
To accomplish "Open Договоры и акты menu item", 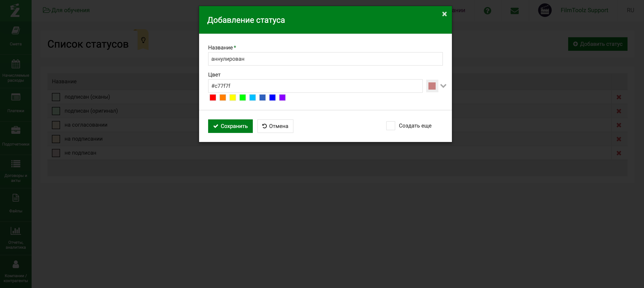I will 16,172.
